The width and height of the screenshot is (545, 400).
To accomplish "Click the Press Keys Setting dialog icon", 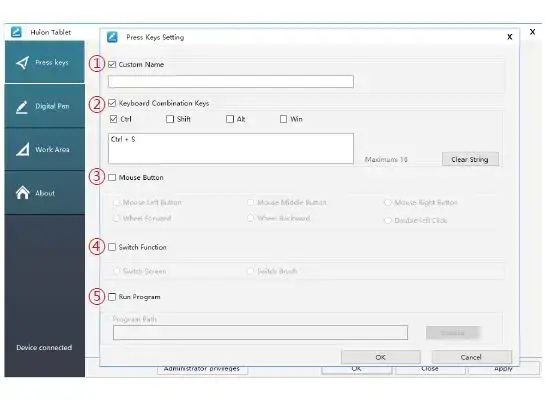I will pyautogui.click(x=112, y=37).
